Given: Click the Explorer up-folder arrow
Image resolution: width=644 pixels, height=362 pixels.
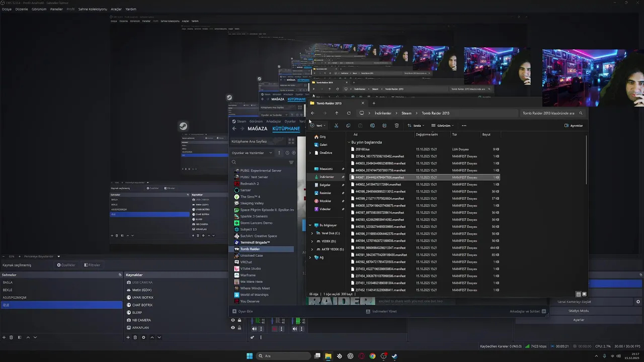Looking at the screenshot, I should click(337, 113).
